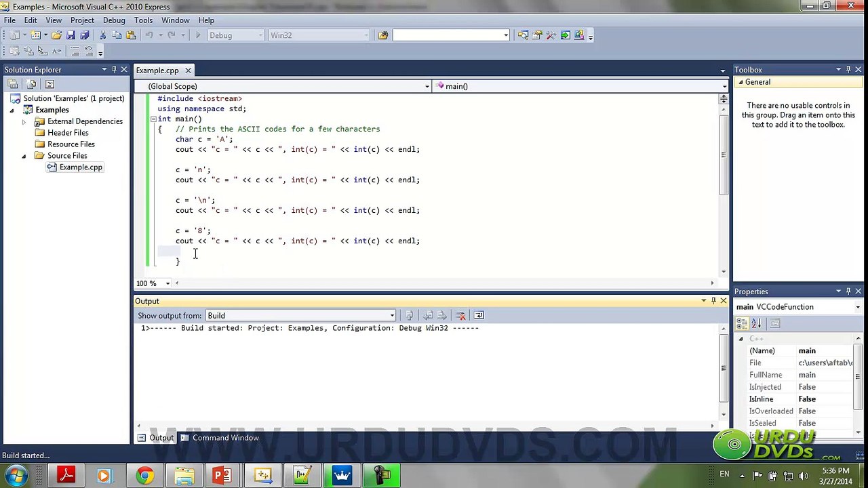This screenshot has height=488, width=868.
Task: Click the Solution Explorer Properties icon
Action: 13,84
